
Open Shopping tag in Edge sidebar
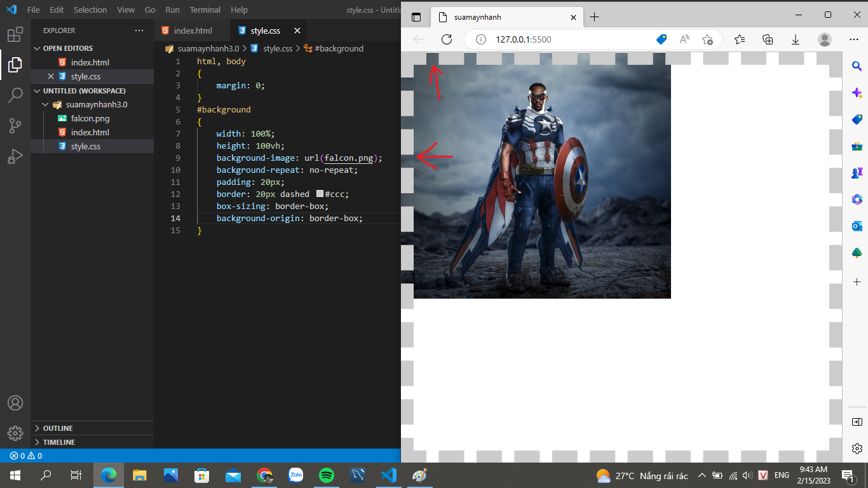857,119
